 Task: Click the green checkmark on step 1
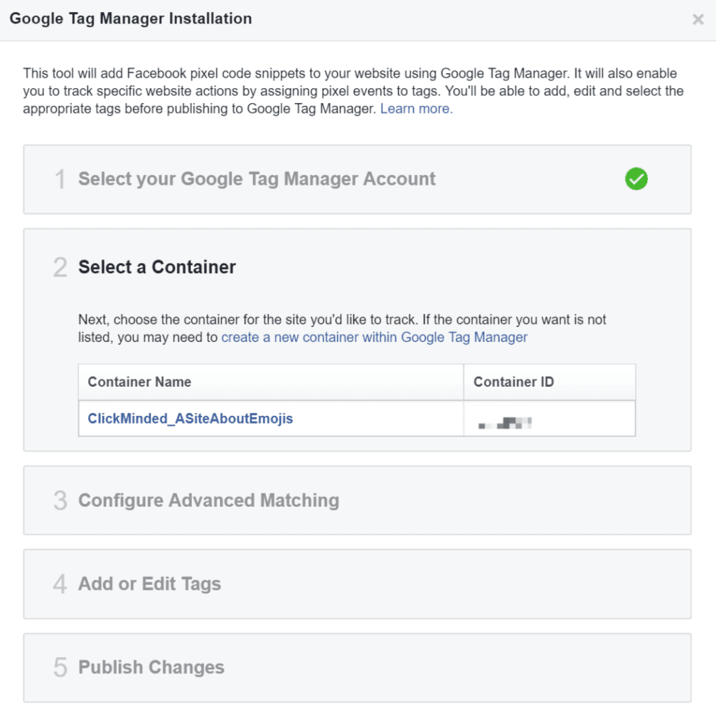coord(636,178)
